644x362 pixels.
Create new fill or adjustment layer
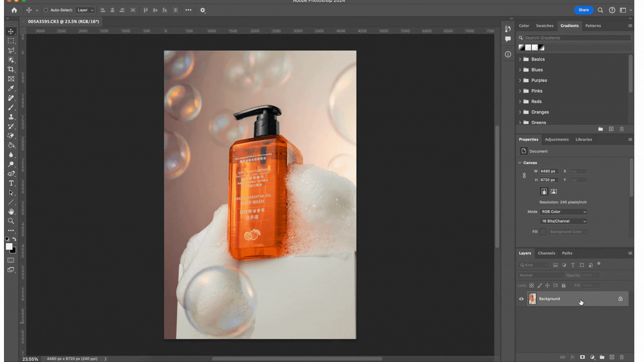pyautogui.click(x=592, y=357)
